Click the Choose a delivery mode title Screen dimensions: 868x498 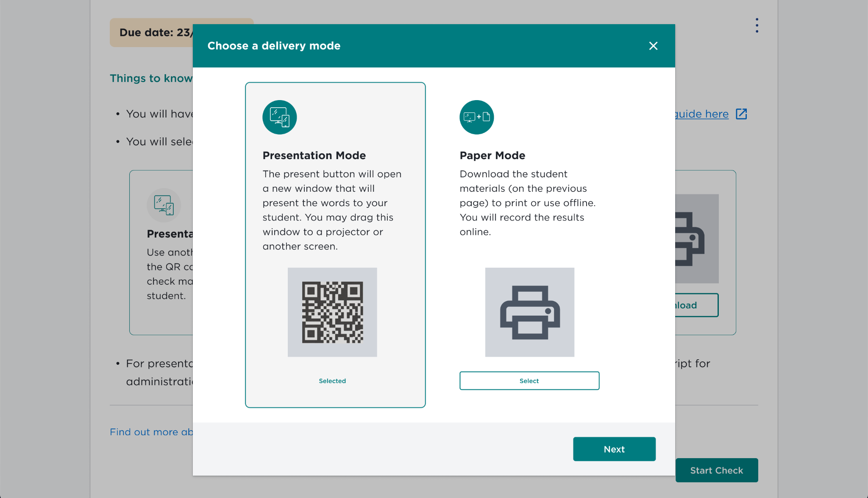tap(274, 46)
